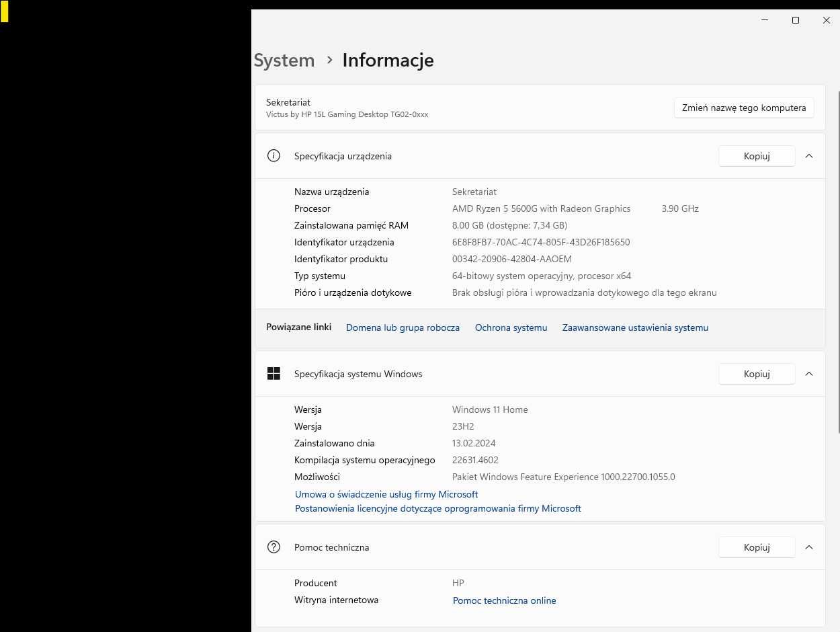The height and width of the screenshot is (632, 840).
Task: Click the info icon beside Specyfikacja urządzenia
Action: pyautogui.click(x=274, y=156)
